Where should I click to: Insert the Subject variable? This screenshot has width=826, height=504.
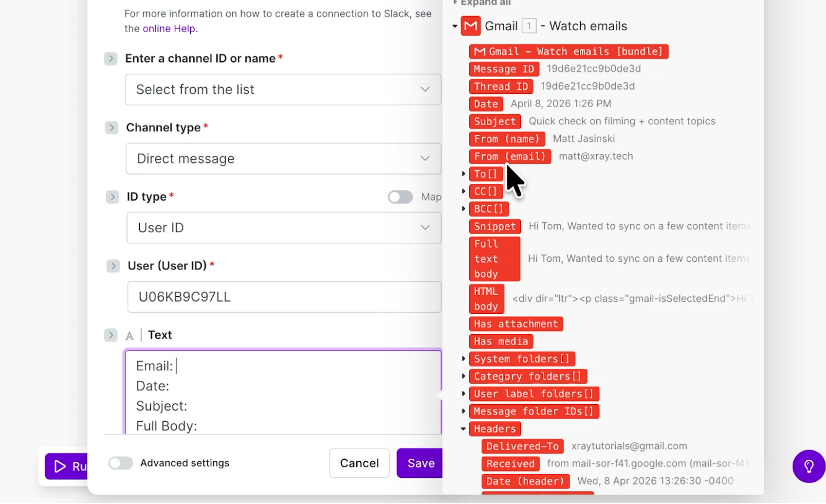click(495, 122)
